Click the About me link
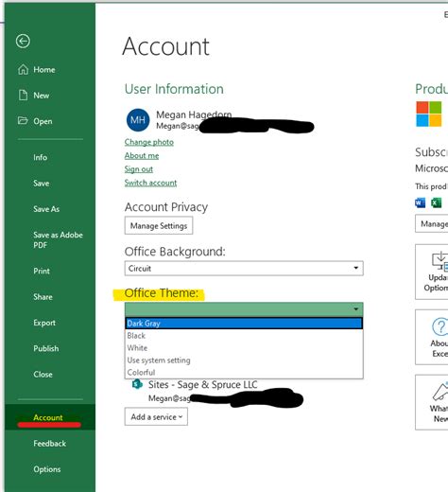Screen dimensions: 448x492 pyautogui.click(x=142, y=155)
